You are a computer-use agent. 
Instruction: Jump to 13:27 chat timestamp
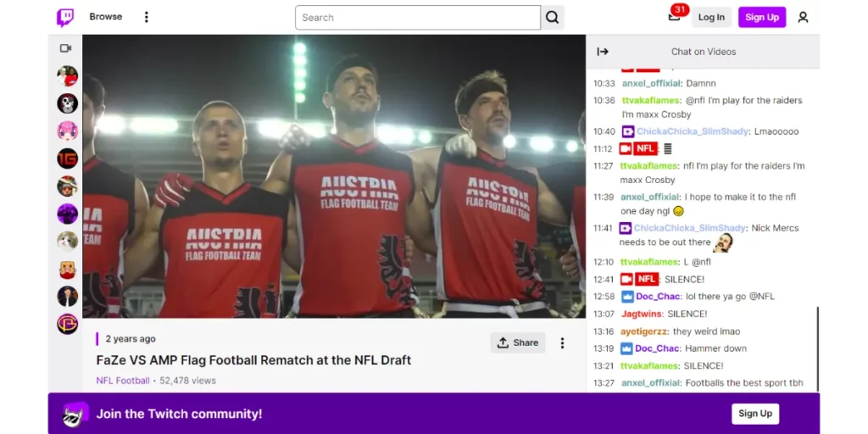pyautogui.click(x=604, y=383)
